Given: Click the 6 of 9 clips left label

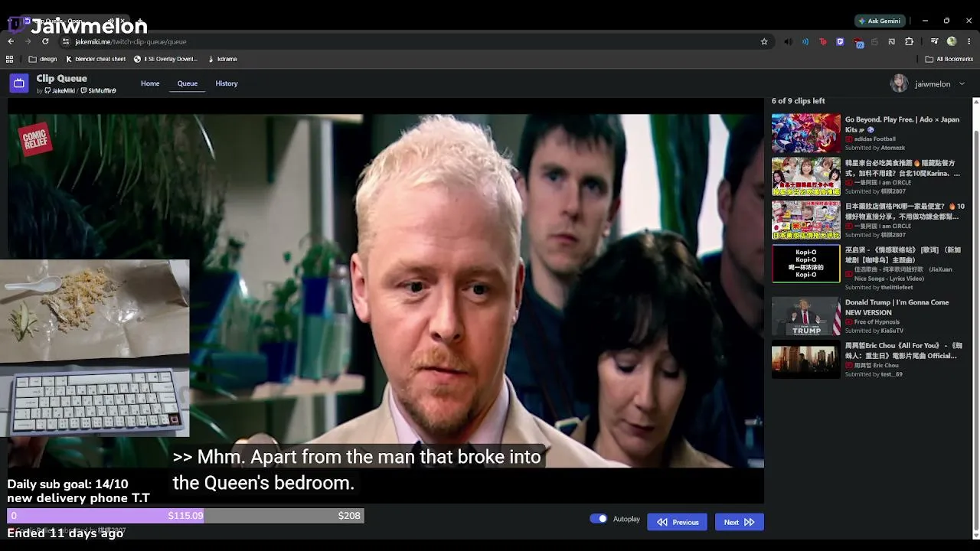Looking at the screenshot, I should (799, 101).
